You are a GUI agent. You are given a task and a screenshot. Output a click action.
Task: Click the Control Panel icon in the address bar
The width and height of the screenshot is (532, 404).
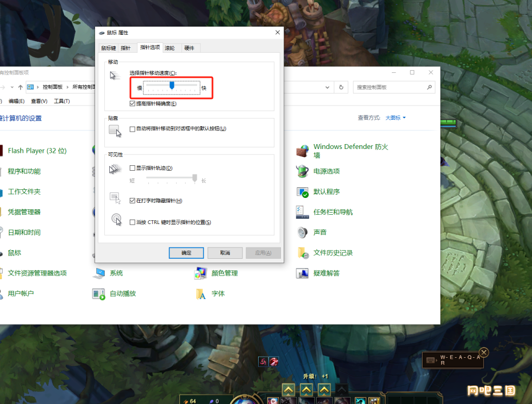[30, 87]
